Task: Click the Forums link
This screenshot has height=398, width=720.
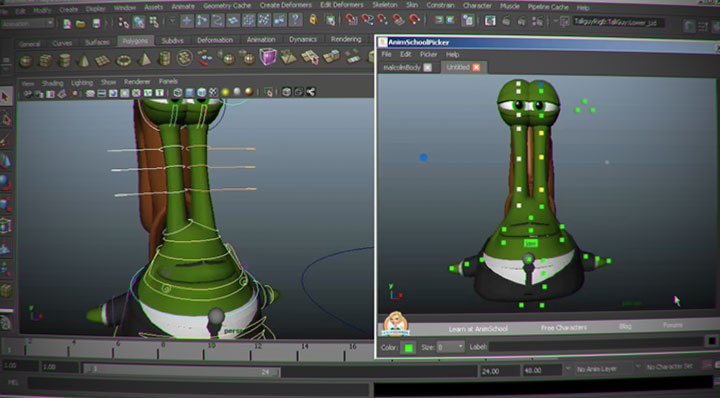Action: point(672,325)
